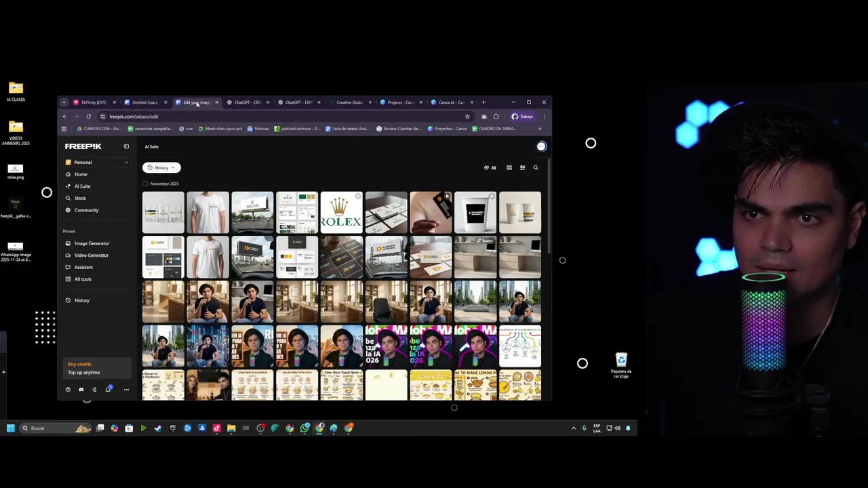Open WhatsApp from the taskbar
Image resolution: width=868 pixels, height=488 pixels.
(x=304, y=428)
